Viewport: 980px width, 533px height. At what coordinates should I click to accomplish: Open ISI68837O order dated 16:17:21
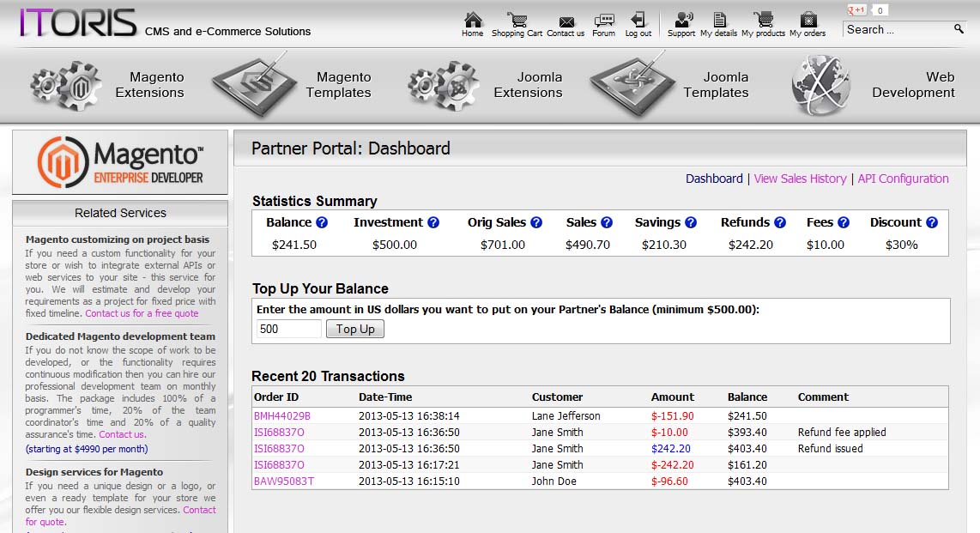click(279, 465)
